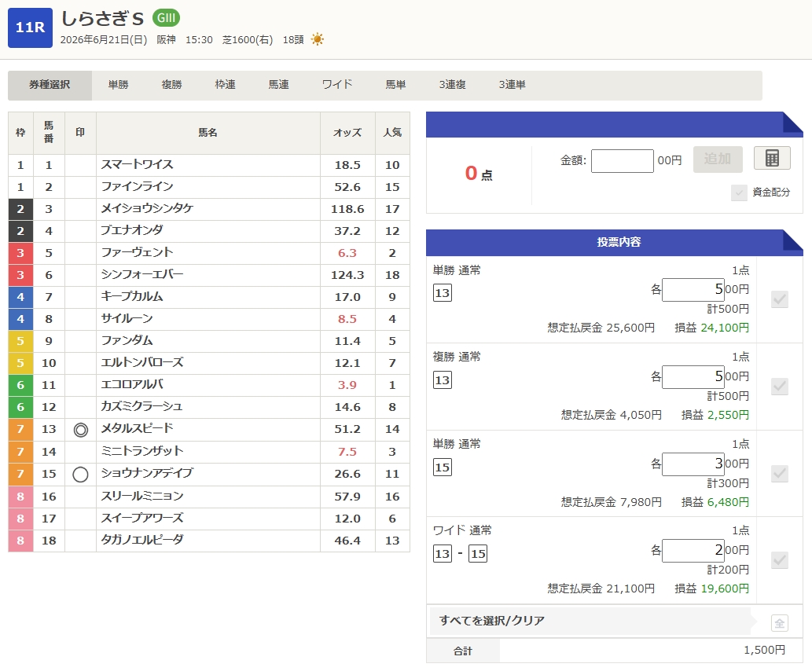Click the しらさぎS race title
Screen dimensions: 812x671
102,19
